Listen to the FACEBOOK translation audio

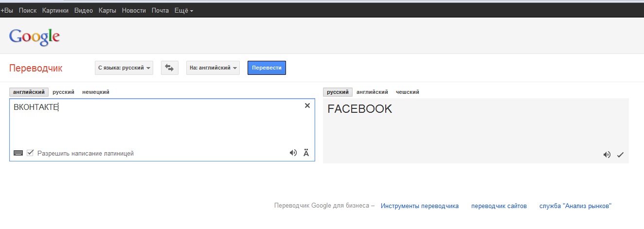(x=607, y=155)
